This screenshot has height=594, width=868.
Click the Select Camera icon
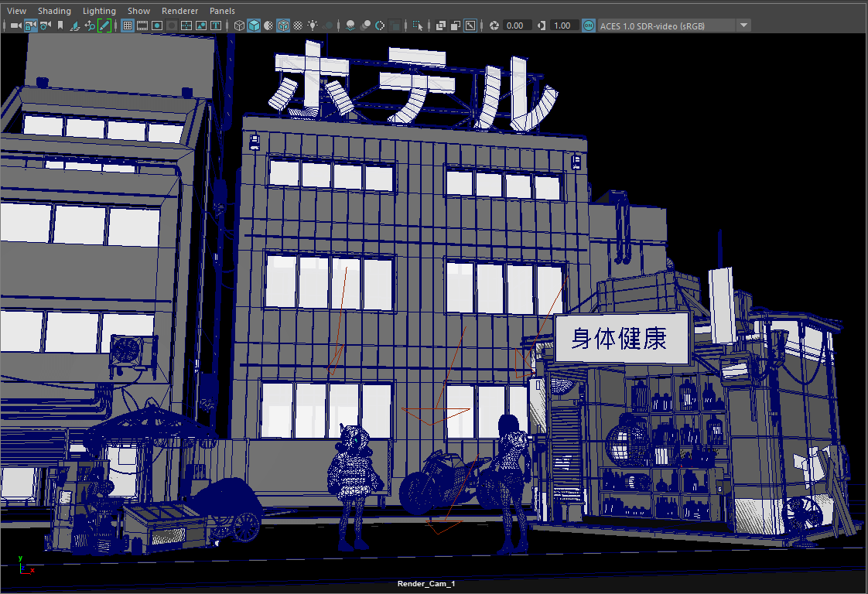(15, 26)
